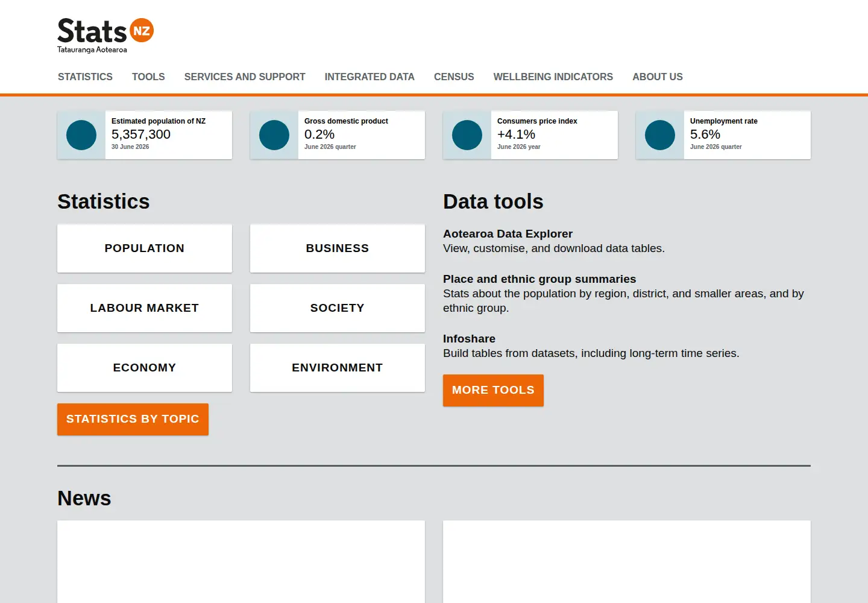Click the Consumers price index circle icon
The height and width of the screenshot is (603, 868).
click(467, 135)
